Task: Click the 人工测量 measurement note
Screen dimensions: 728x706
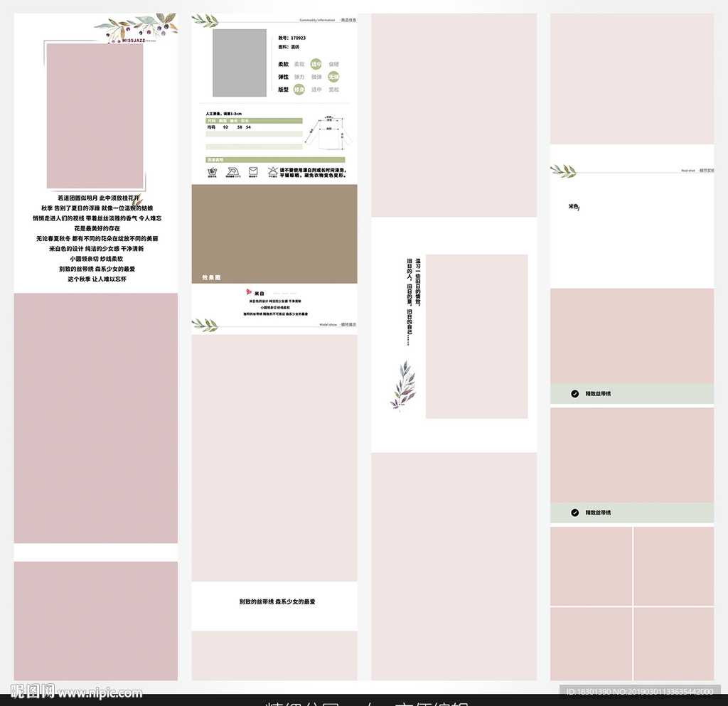Action: tap(224, 113)
